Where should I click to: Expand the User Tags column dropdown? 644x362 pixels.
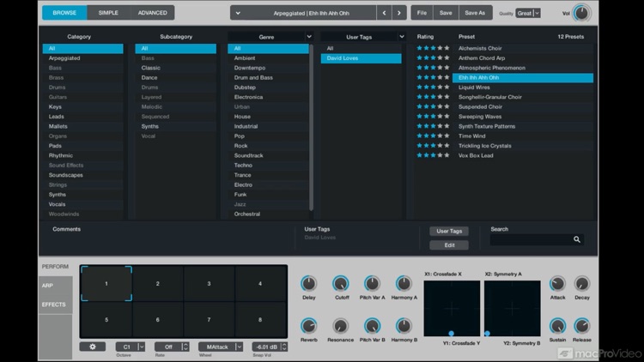pyautogui.click(x=402, y=37)
